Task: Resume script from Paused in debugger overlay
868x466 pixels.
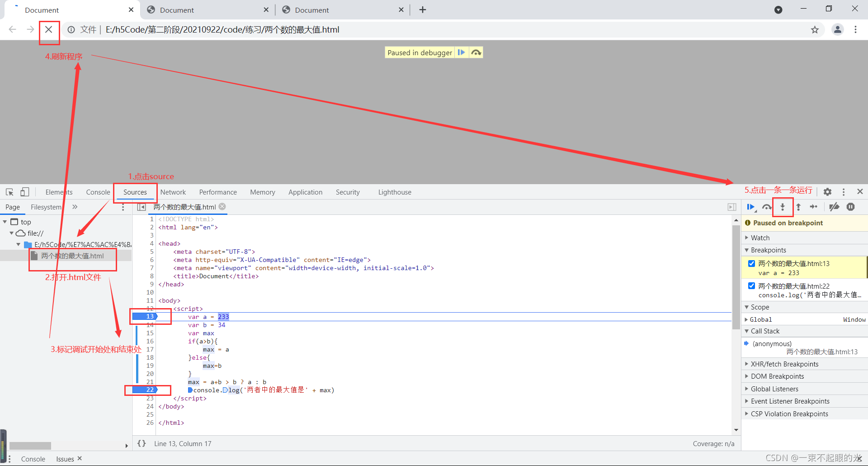Action: point(461,52)
